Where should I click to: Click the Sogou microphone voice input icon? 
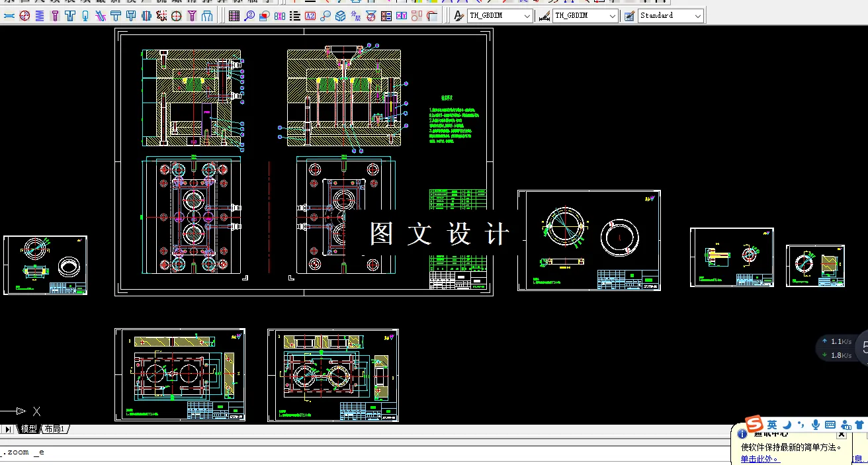pyautogui.click(x=816, y=425)
